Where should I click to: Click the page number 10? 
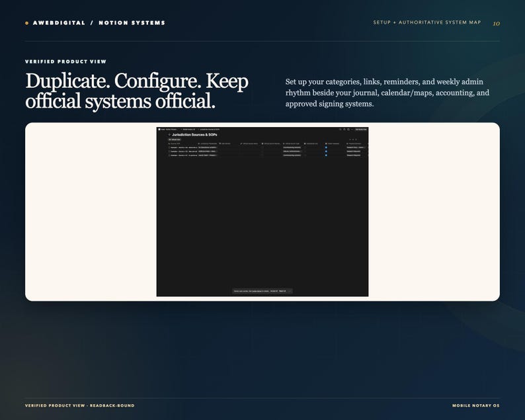coord(496,23)
